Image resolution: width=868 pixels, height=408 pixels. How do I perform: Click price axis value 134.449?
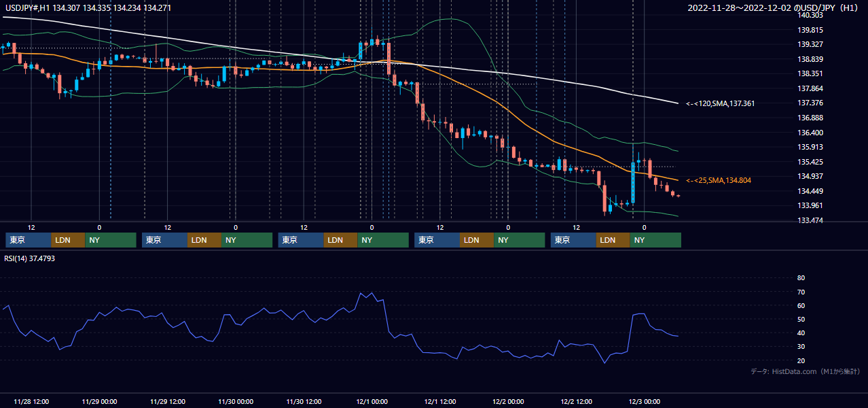pyautogui.click(x=810, y=191)
